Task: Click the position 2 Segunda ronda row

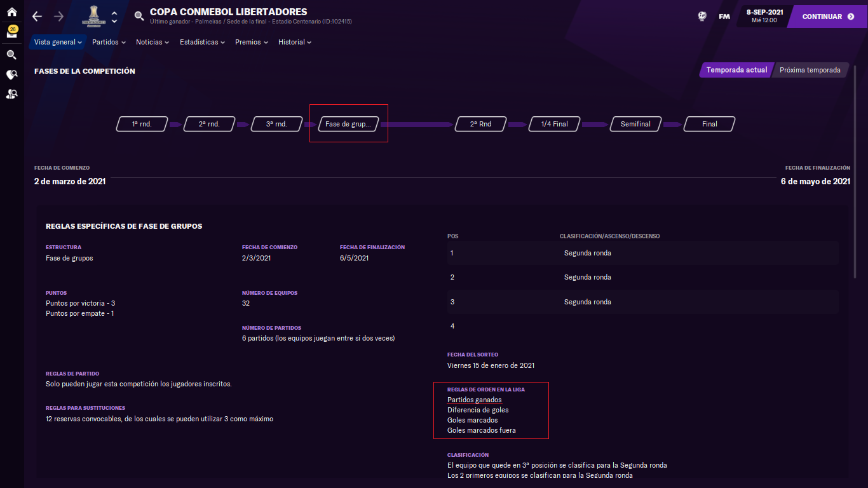Action: coord(642,277)
